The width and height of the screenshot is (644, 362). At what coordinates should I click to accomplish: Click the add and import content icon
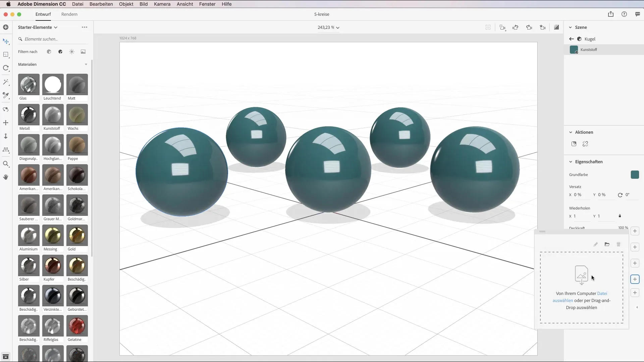pyautogui.click(x=6, y=27)
